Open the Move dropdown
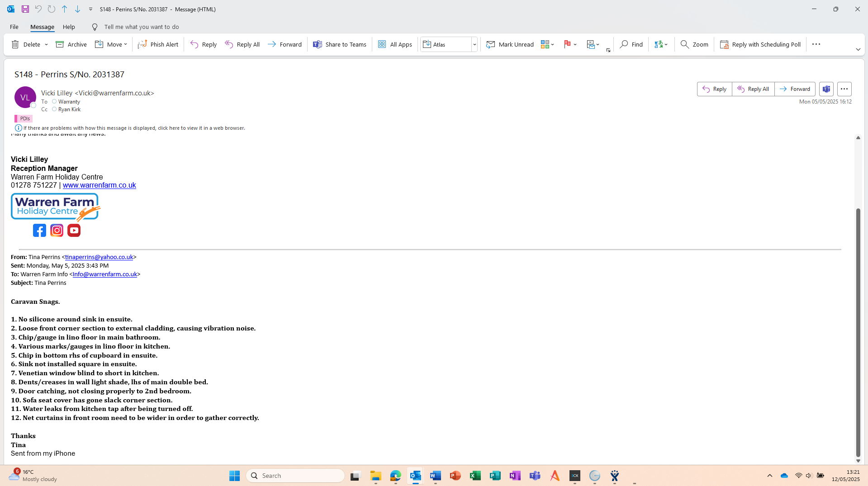Screen dimensions: 868x486 coord(111,44)
